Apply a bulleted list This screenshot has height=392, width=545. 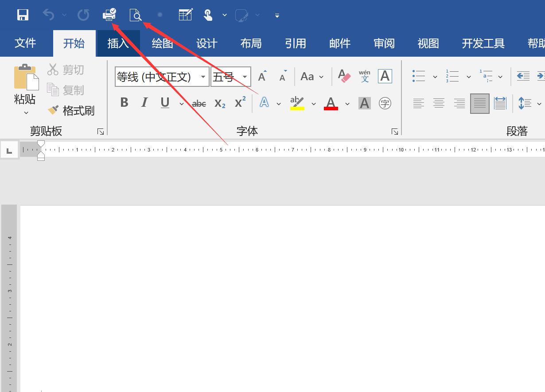pos(419,76)
